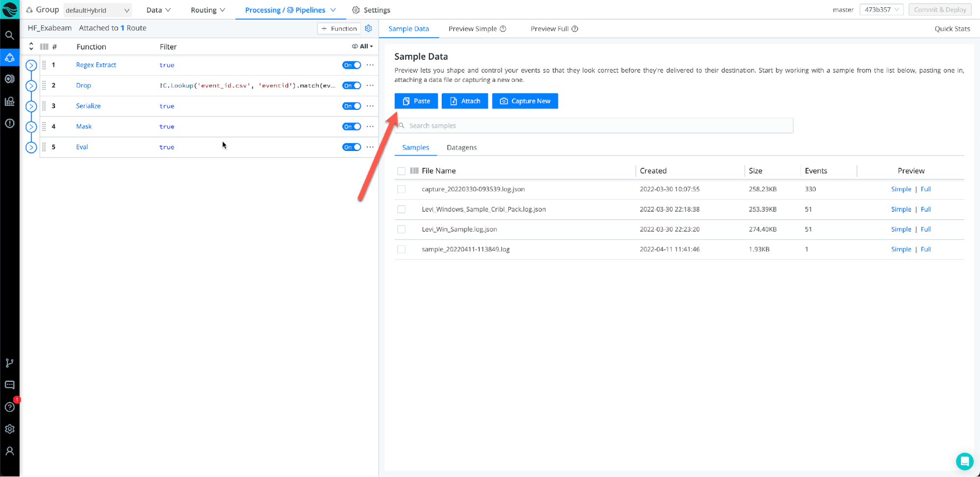Open pipeline settings gear next to Function button
Image resolution: width=980 pixels, height=477 pixels.
(369, 28)
